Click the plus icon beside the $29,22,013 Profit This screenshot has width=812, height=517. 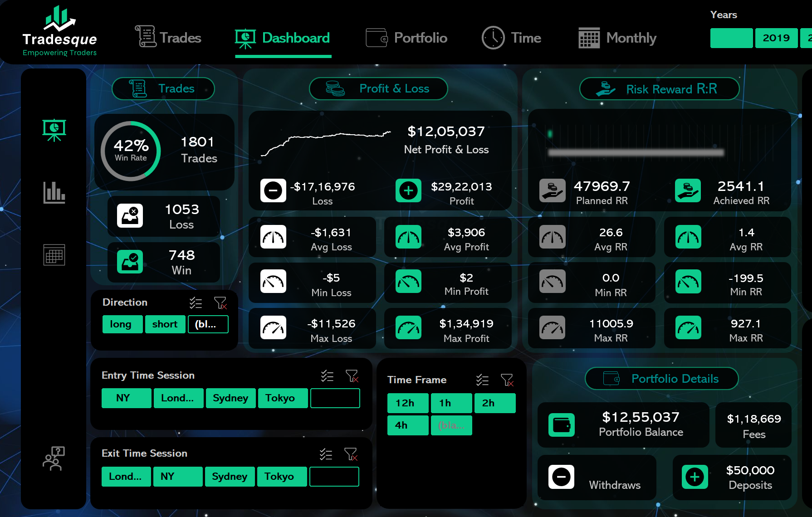click(408, 190)
